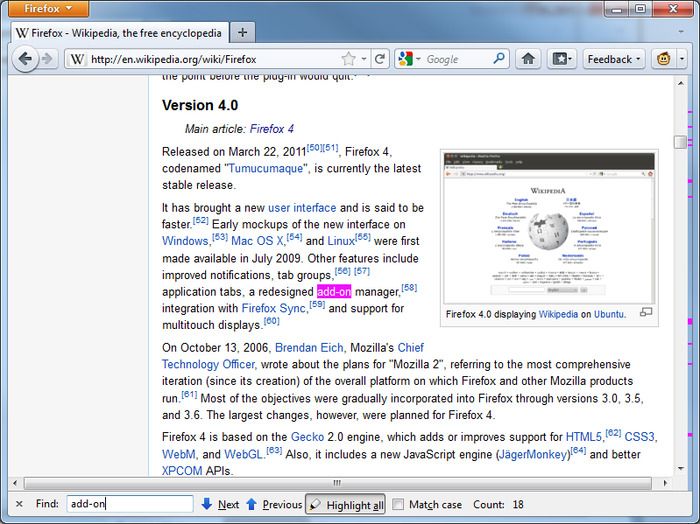
Task: Follow the Brendan Eich link
Action: point(309,347)
